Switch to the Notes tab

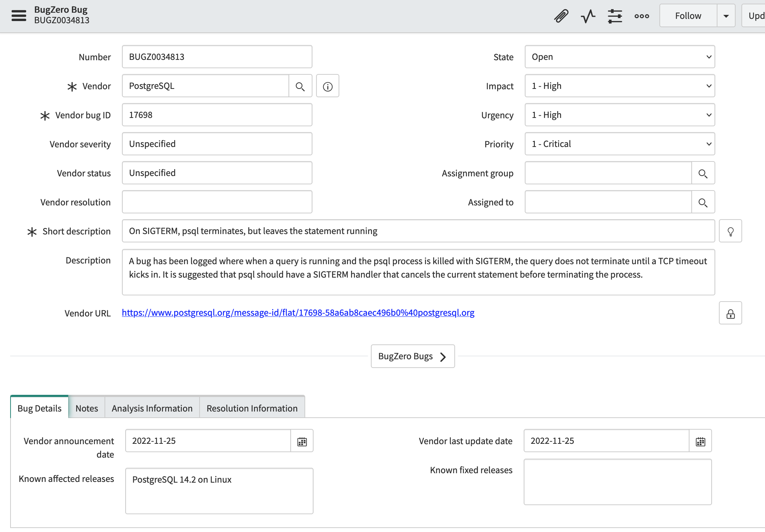[x=87, y=408]
